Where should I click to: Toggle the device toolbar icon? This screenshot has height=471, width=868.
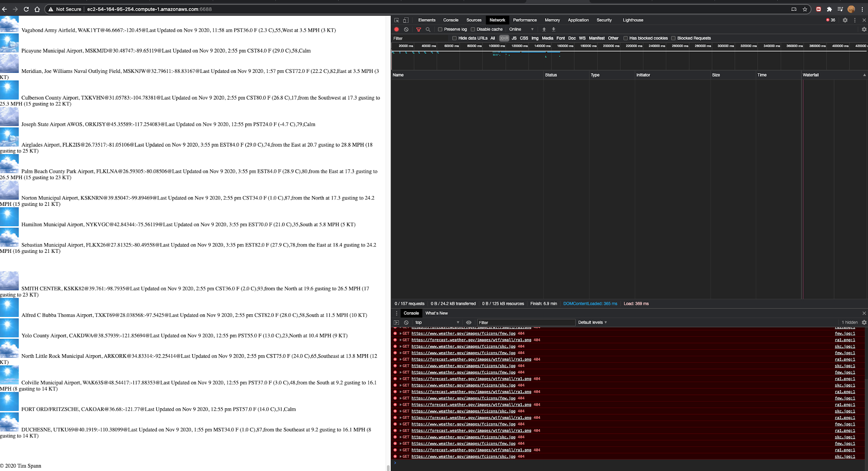pyautogui.click(x=406, y=20)
